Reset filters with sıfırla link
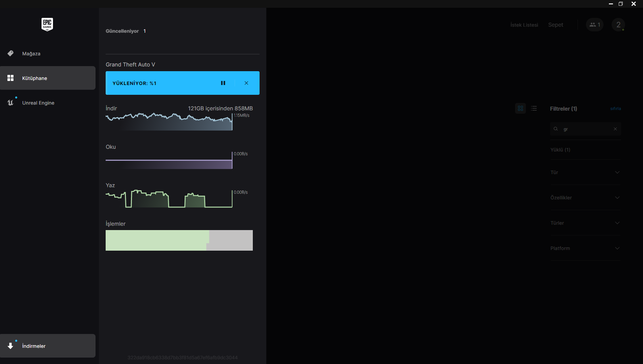Image resolution: width=643 pixels, height=364 pixels. (x=616, y=109)
